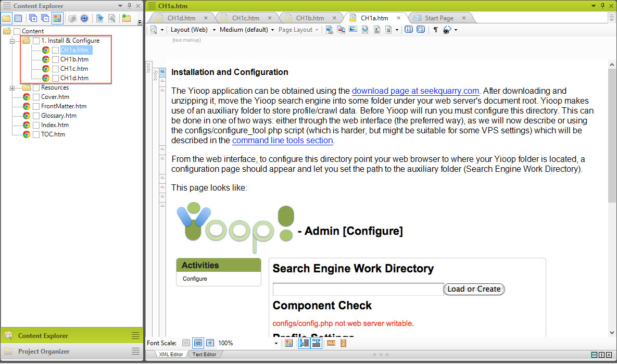
Task: Open the download page at seekquarry.com link
Action: click(x=415, y=91)
